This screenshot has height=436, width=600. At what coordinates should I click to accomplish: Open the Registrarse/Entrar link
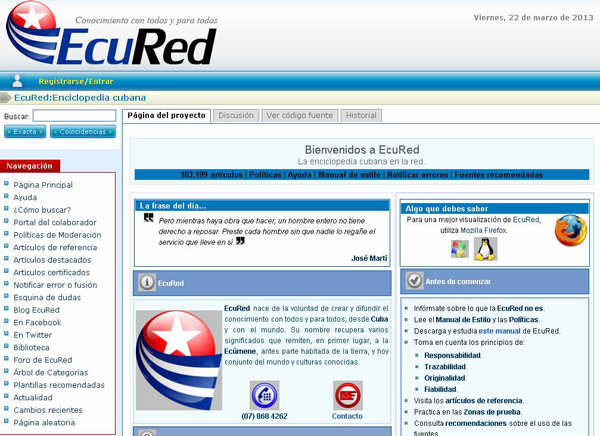click(x=76, y=81)
